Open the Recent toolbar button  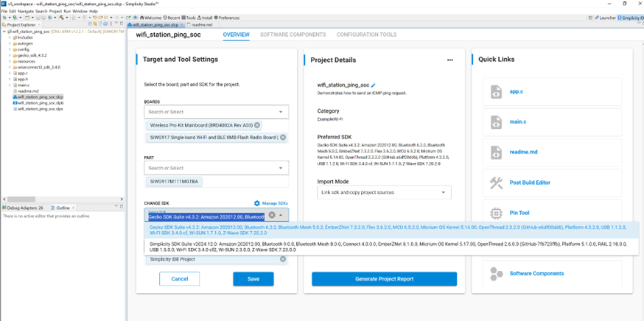point(172,18)
